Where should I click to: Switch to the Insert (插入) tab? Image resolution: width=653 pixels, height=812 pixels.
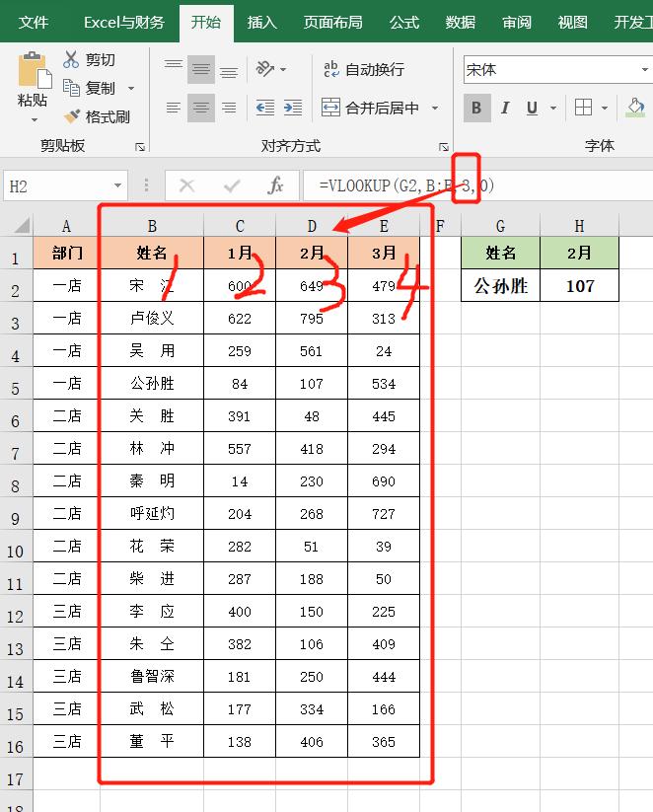click(x=261, y=23)
